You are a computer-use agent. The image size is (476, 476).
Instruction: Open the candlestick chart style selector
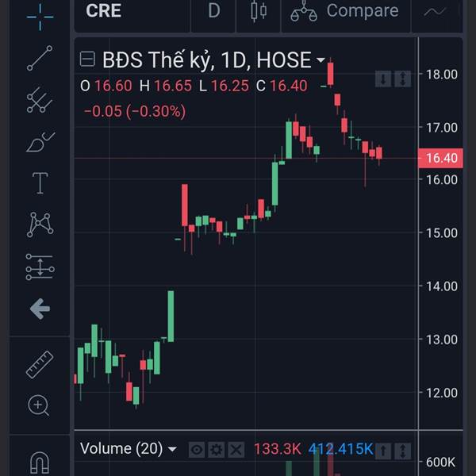tap(259, 12)
